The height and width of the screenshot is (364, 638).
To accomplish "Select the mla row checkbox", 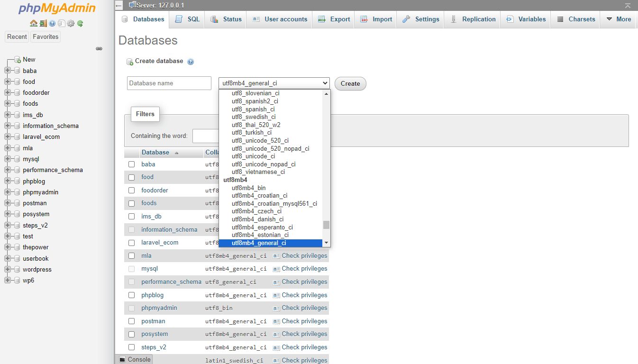I will point(132,256).
